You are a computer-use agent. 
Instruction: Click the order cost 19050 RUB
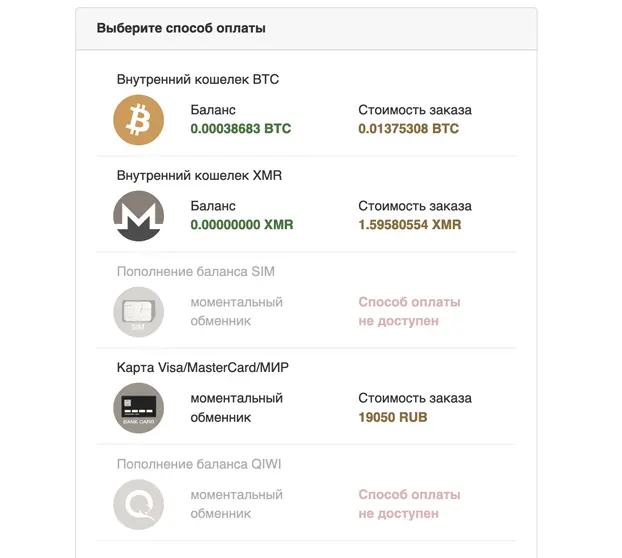point(393,417)
